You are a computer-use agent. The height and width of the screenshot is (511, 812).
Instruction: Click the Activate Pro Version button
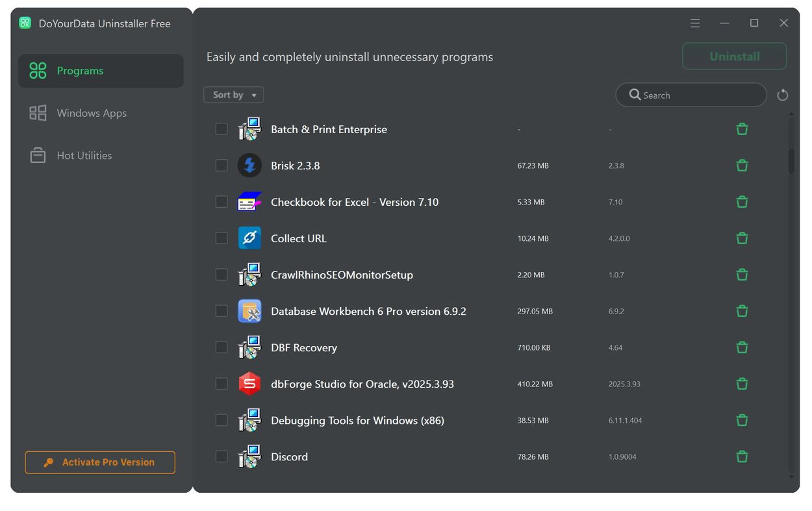pyautogui.click(x=99, y=462)
